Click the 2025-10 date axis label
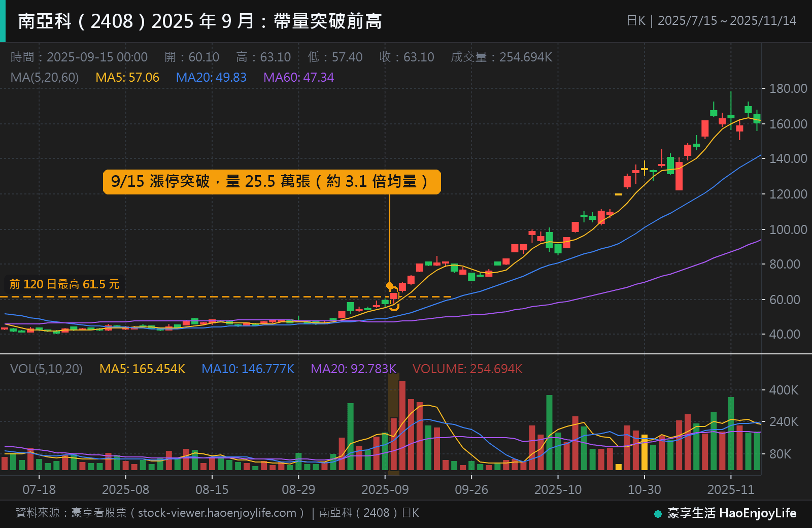 coord(558,489)
